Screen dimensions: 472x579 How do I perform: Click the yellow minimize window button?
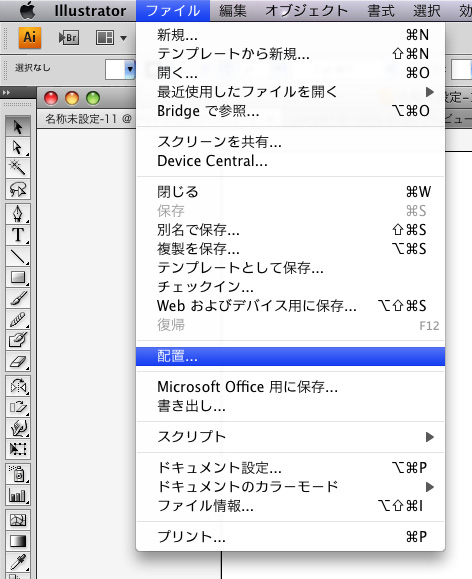coord(72,98)
